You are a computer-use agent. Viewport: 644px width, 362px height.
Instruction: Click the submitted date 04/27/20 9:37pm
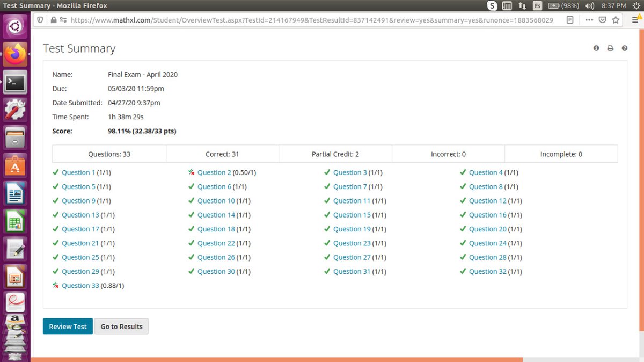pos(134,103)
